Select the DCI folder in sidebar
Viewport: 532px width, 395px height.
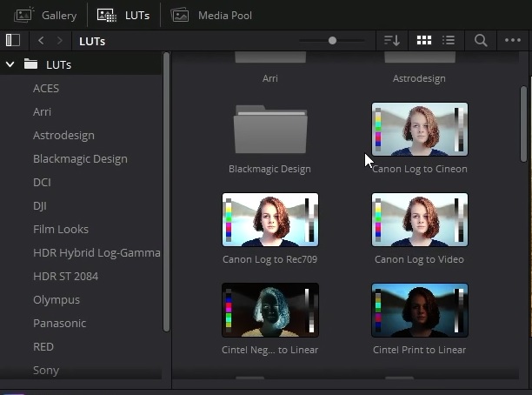tap(42, 182)
